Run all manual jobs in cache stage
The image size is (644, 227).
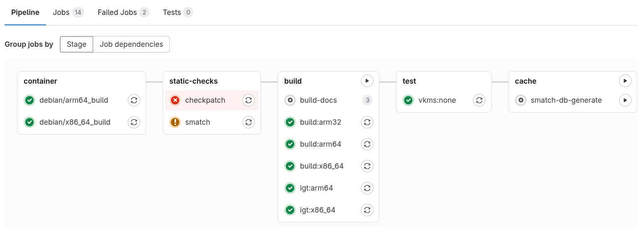(625, 81)
